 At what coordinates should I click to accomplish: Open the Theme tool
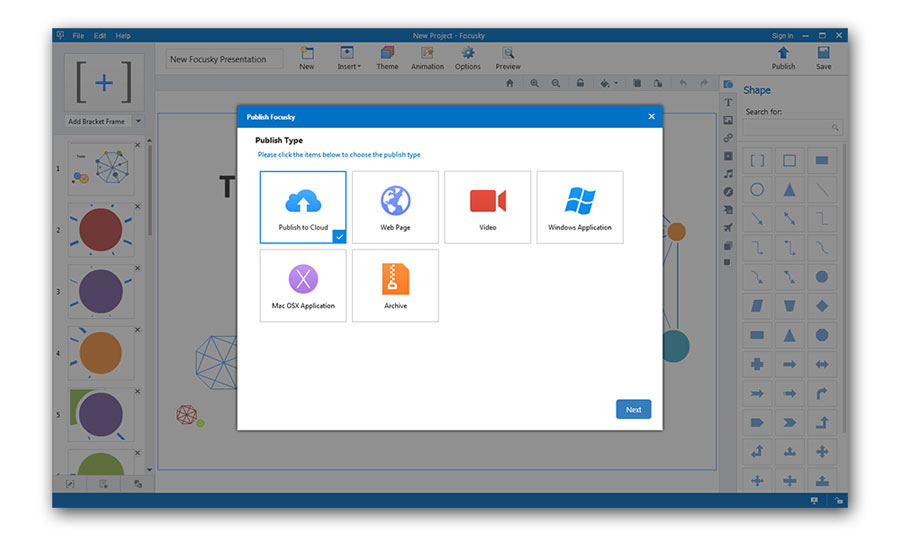tap(387, 58)
